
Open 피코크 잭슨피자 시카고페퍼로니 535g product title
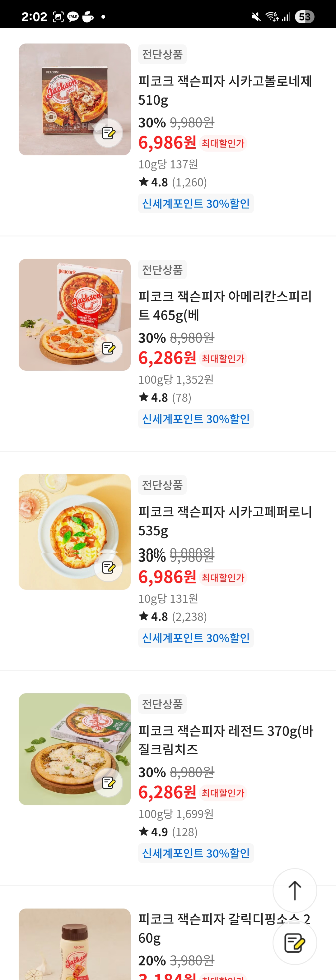point(225,521)
